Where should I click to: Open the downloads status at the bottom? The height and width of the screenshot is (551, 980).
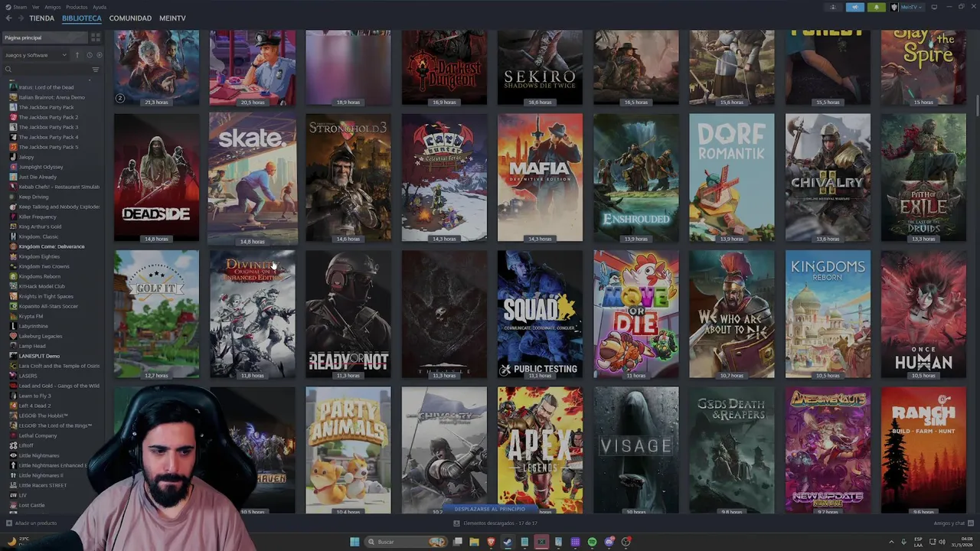[495, 523]
